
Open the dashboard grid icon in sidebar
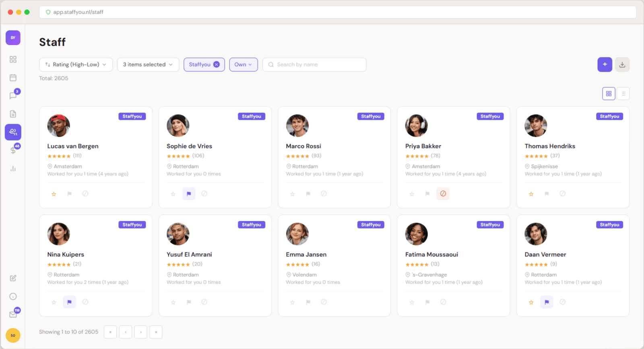click(13, 60)
